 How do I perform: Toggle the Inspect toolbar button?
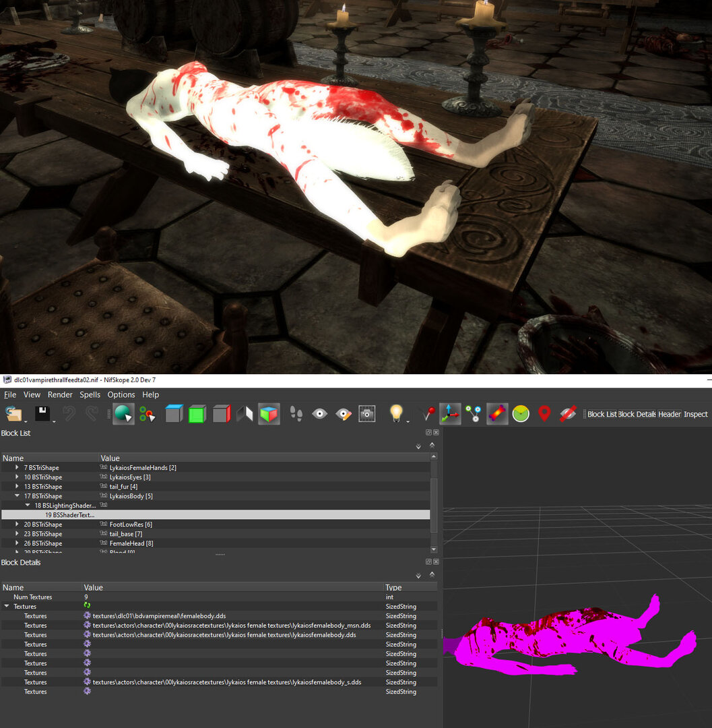click(695, 414)
